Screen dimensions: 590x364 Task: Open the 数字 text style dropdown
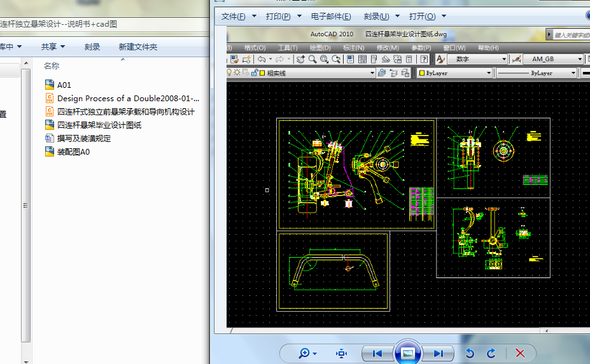tap(504, 59)
